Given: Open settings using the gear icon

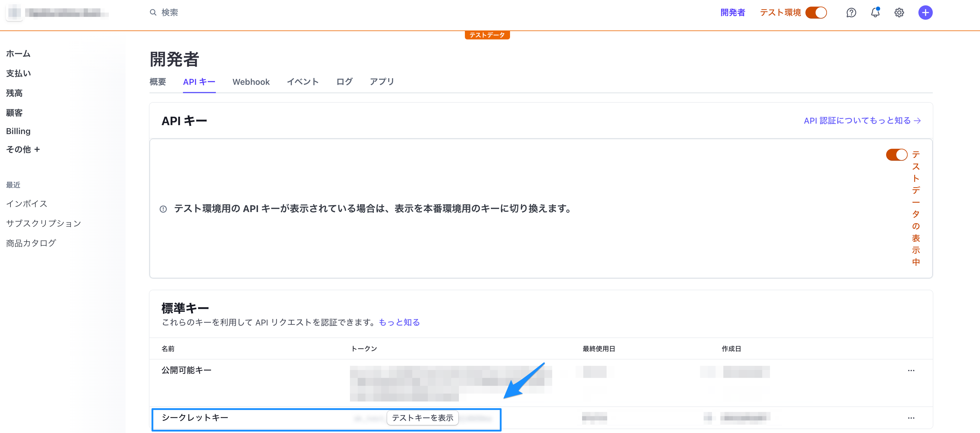Looking at the screenshot, I should 899,12.
